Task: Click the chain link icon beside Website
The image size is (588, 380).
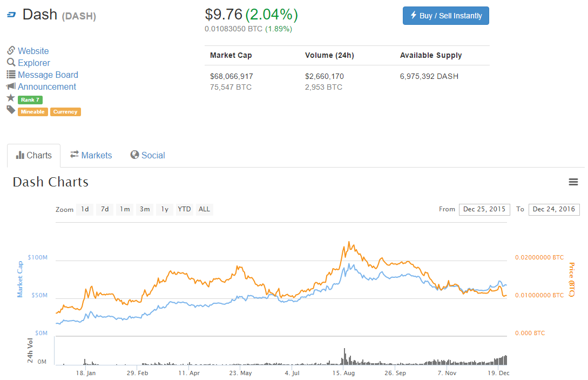Action: click(11, 50)
